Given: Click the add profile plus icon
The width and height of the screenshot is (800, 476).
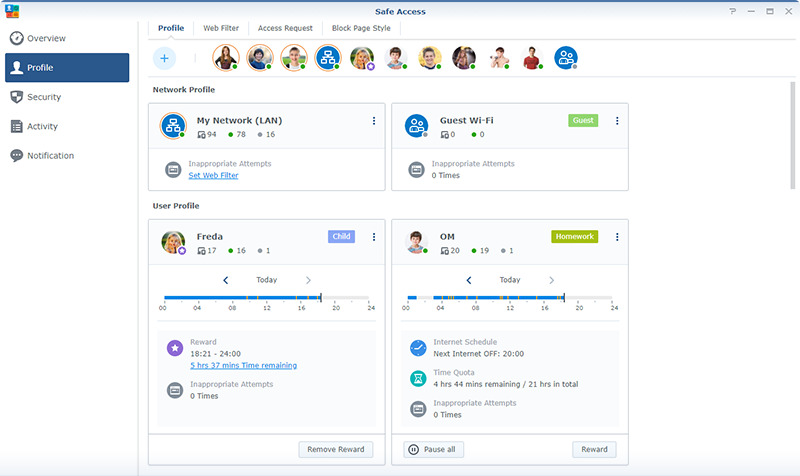Looking at the screenshot, I should pyautogui.click(x=165, y=58).
